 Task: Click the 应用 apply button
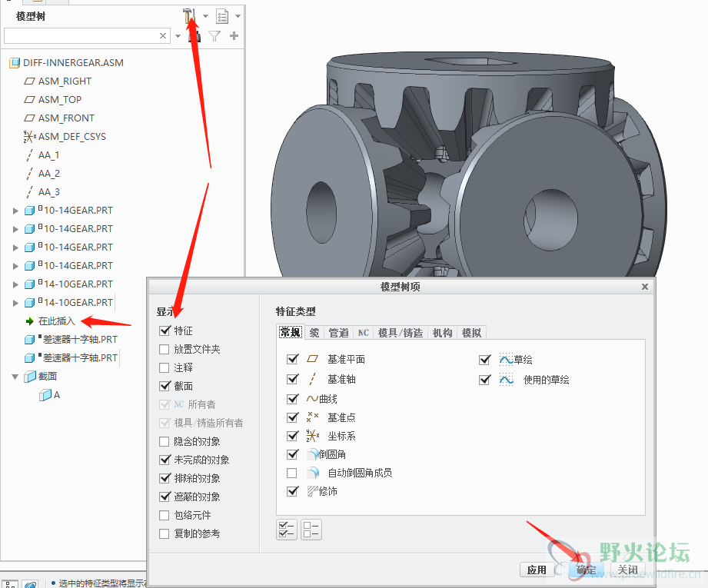[x=537, y=570]
